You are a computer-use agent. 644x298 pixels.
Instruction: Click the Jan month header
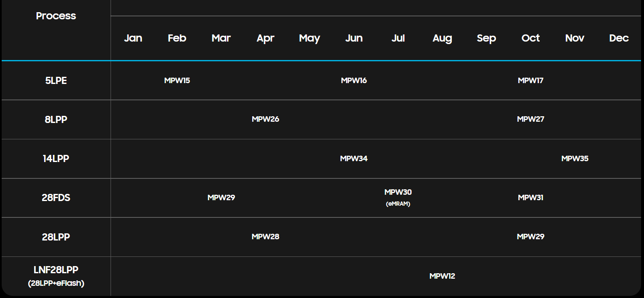(133, 38)
